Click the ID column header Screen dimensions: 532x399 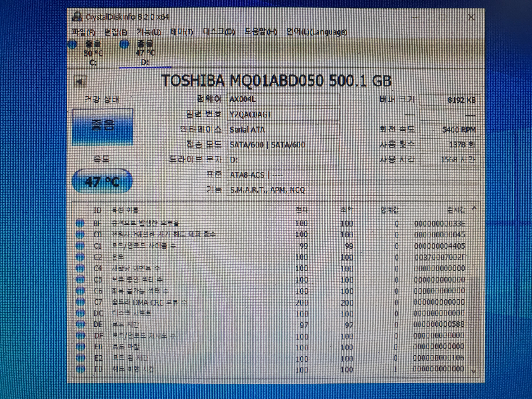point(97,210)
